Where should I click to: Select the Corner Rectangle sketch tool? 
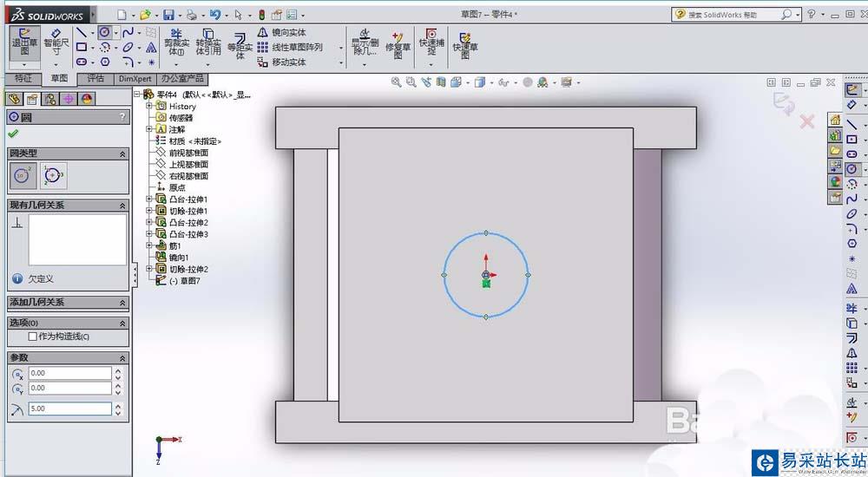(82, 47)
